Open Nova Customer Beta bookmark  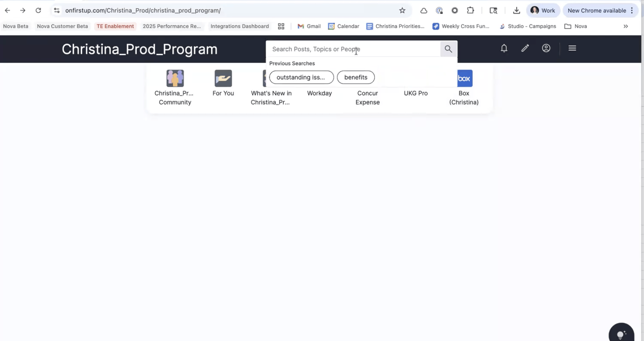click(x=63, y=26)
